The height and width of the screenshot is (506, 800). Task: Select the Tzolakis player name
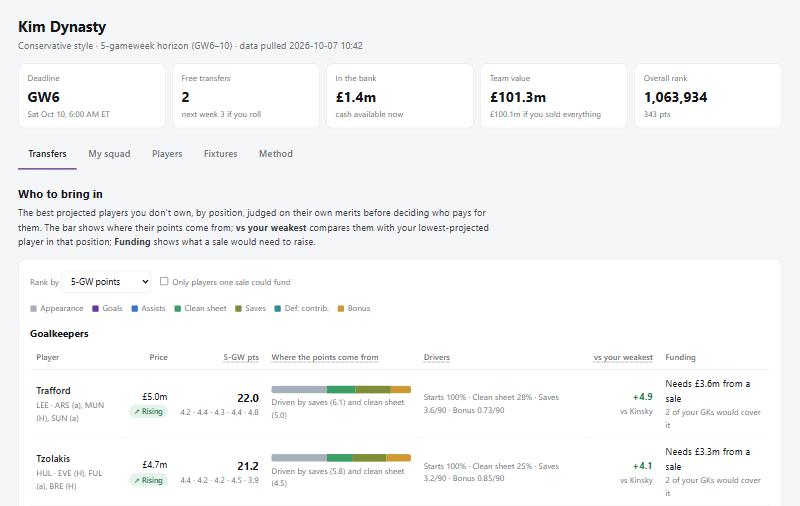53,459
